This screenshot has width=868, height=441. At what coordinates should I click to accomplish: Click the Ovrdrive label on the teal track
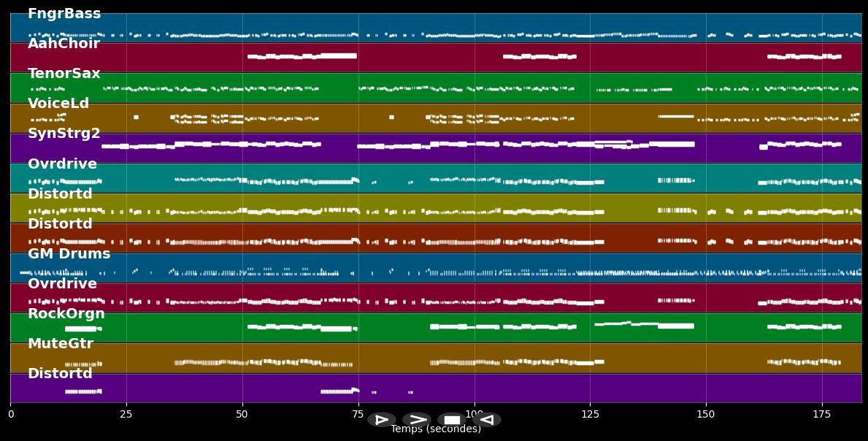click(x=62, y=164)
